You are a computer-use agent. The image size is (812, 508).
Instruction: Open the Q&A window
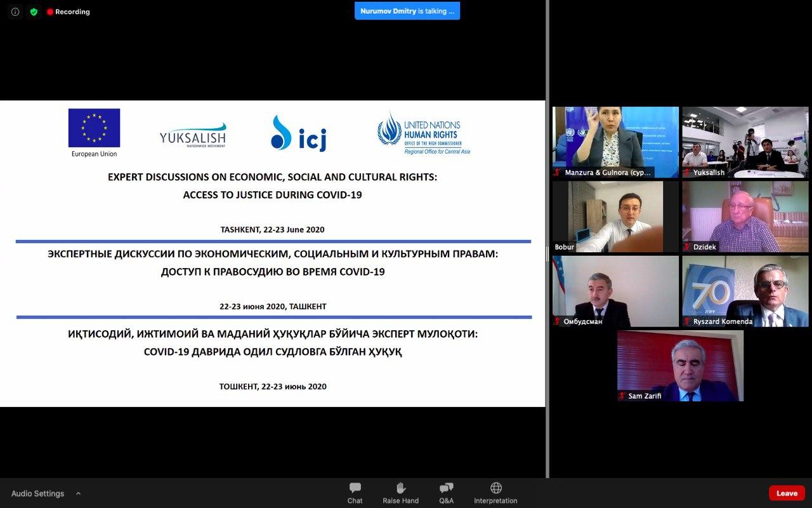[446, 492]
